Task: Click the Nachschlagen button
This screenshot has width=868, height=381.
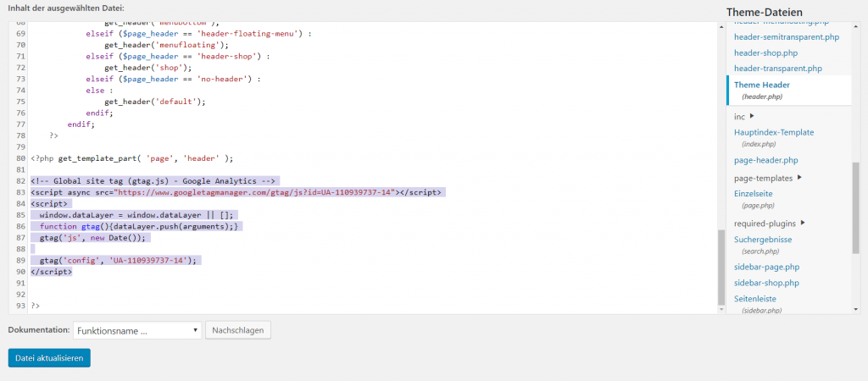Action: pyautogui.click(x=238, y=331)
